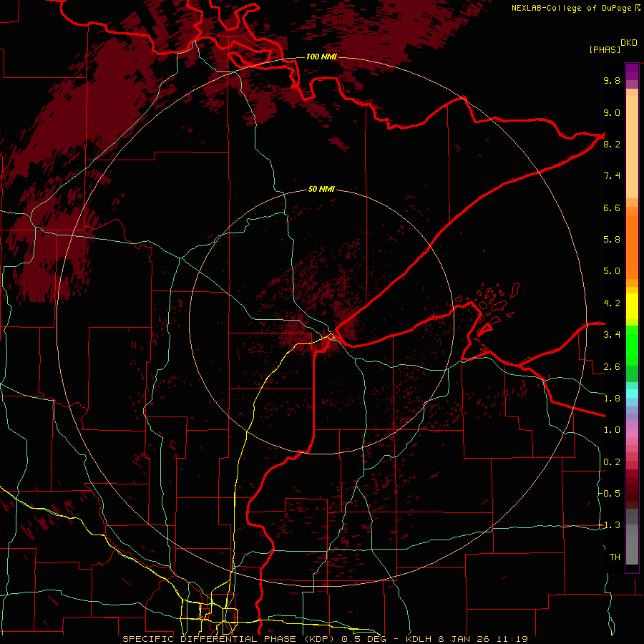Viewport: 644px width, 644px height.
Task: Click the 1.8 scale value
Action: (612, 399)
